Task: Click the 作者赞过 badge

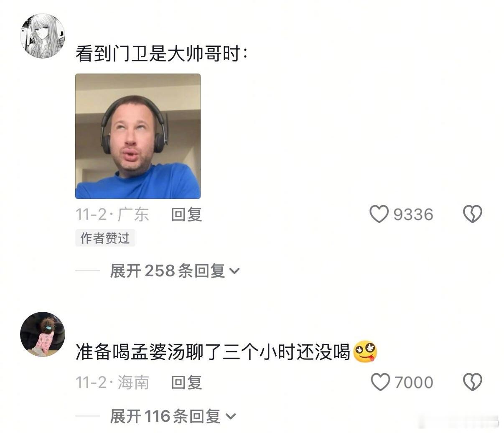Action: (105, 238)
